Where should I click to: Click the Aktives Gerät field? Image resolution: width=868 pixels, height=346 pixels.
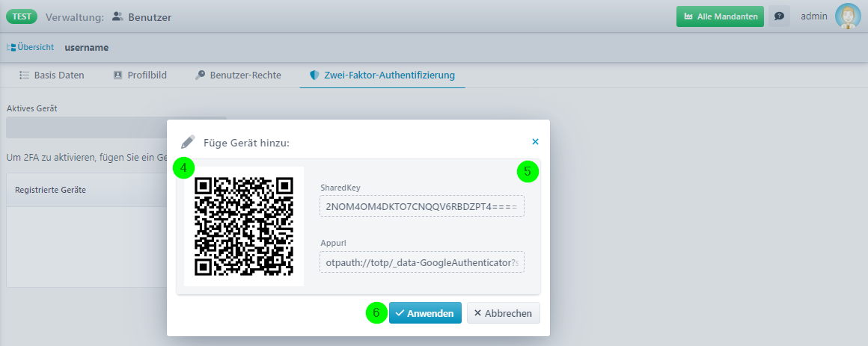point(116,127)
